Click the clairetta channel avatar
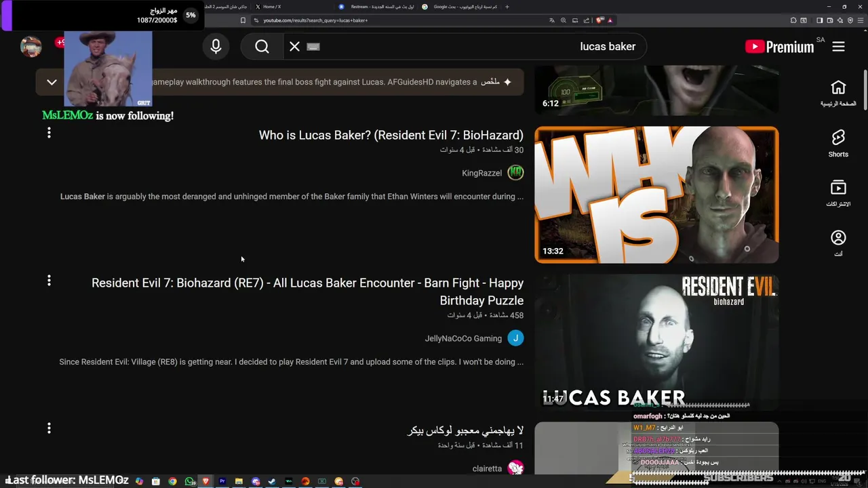Viewport: 868px width, 488px height. coord(516,468)
